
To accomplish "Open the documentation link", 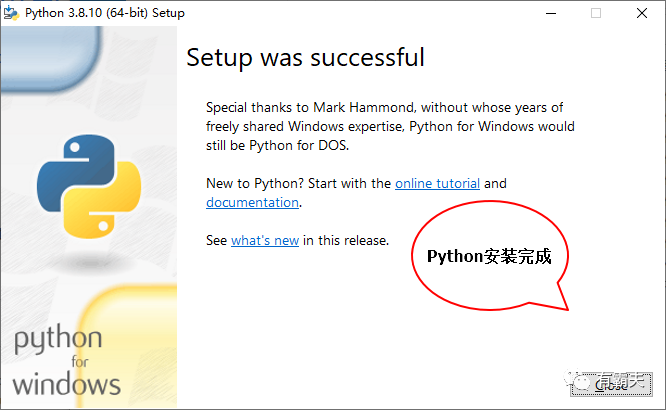I will (x=252, y=202).
